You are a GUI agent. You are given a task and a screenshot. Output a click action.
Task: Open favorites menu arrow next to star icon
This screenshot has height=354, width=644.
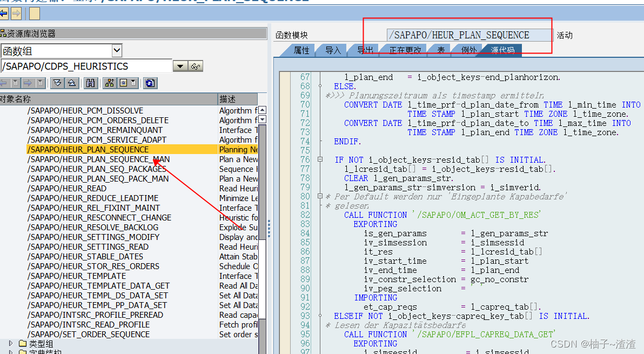pos(133,83)
